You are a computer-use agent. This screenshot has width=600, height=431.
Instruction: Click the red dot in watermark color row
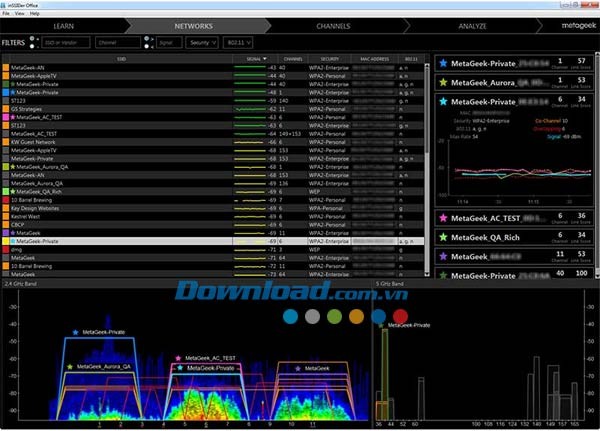pyautogui.click(x=398, y=317)
